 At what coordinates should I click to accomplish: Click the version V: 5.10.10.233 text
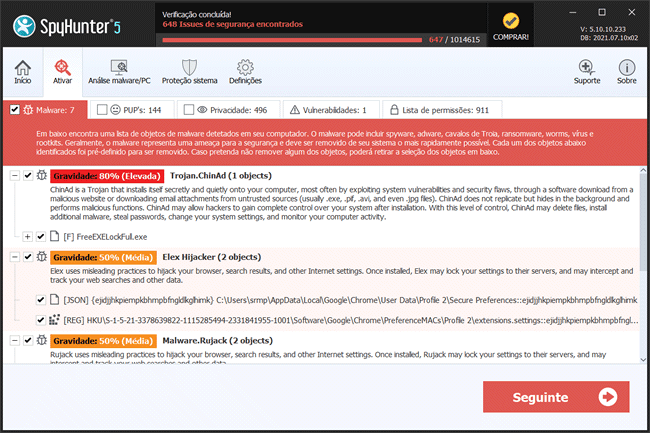coord(603,29)
